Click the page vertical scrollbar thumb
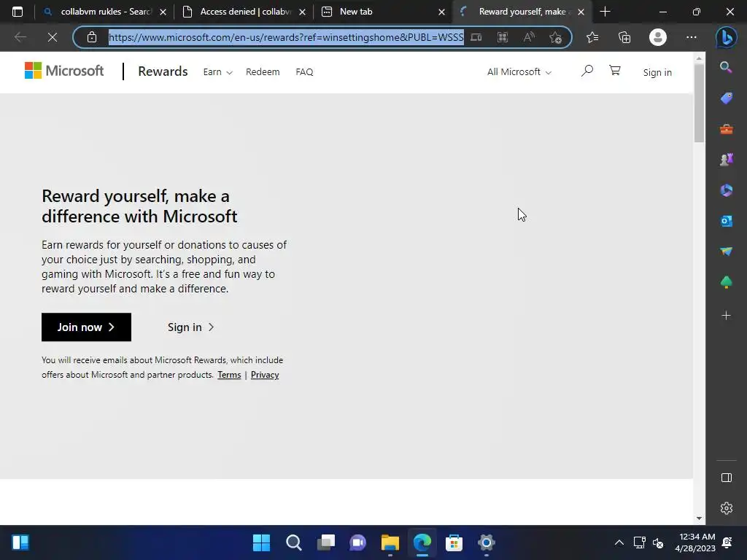The image size is (747, 560). 699,103
